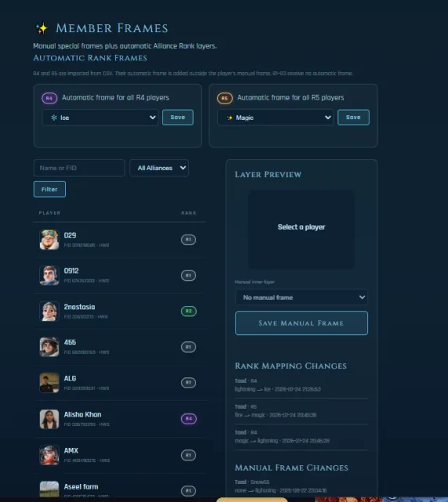Click the Manual Frame Changes heading
This screenshot has height=502, width=448.
[291, 467]
